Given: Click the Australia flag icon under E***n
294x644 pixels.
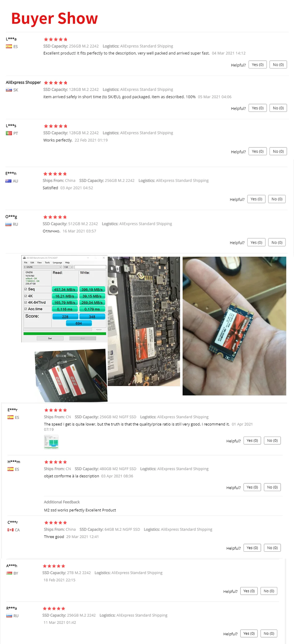Looking at the screenshot, I should tap(8, 181).
